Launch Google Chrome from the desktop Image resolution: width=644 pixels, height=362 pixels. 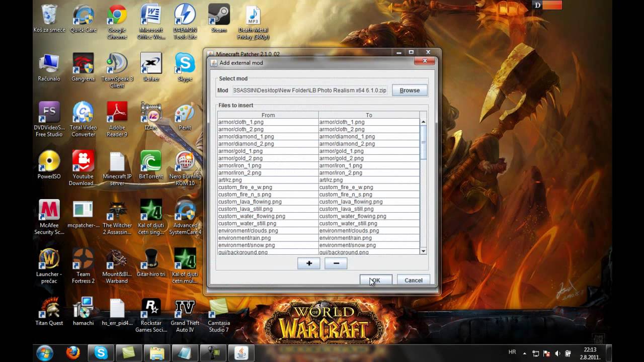[117, 22]
